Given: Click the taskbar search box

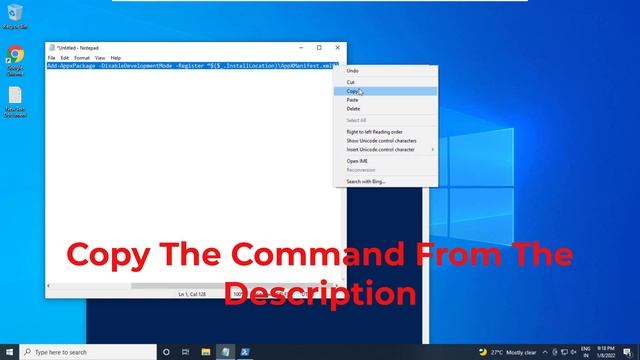Looking at the screenshot, I should (x=88, y=352).
